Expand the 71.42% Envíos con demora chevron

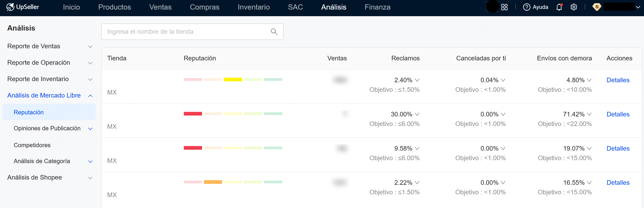point(589,114)
